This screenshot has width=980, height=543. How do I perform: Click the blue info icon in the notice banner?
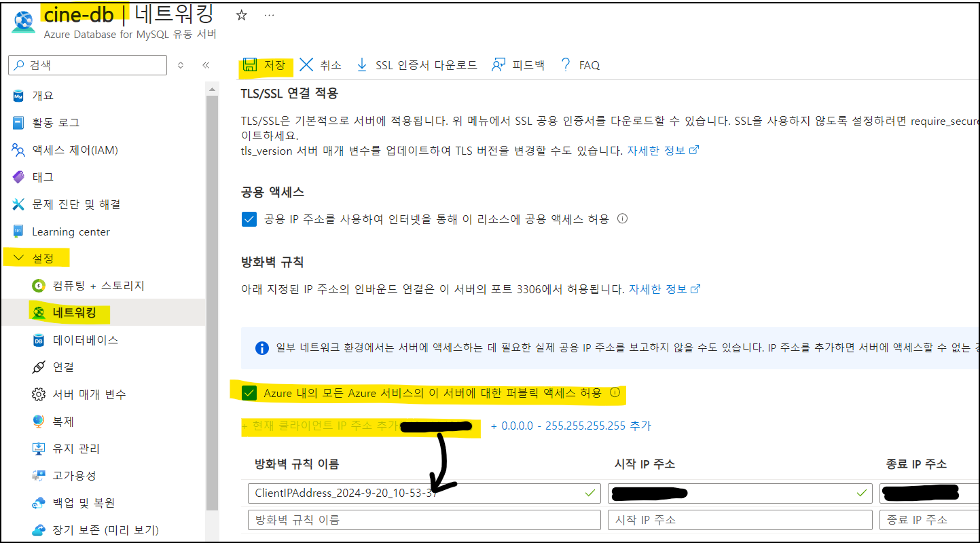[x=261, y=348]
